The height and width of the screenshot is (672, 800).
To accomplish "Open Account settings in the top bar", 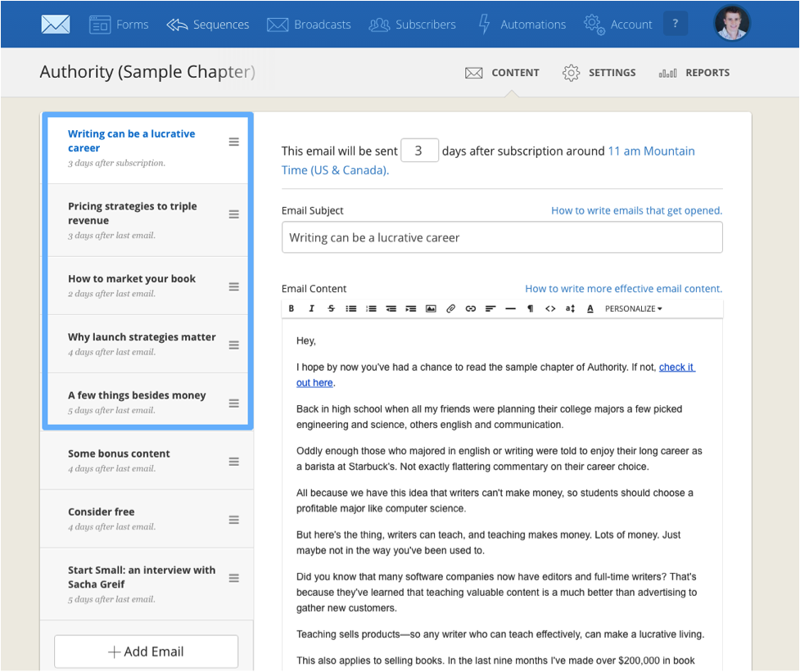I will [618, 25].
